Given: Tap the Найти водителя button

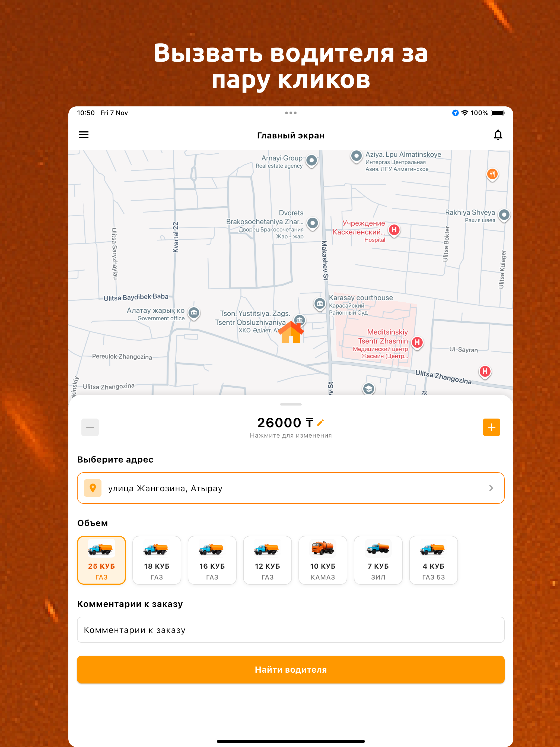Looking at the screenshot, I should pyautogui.click(x=291, y=670).
